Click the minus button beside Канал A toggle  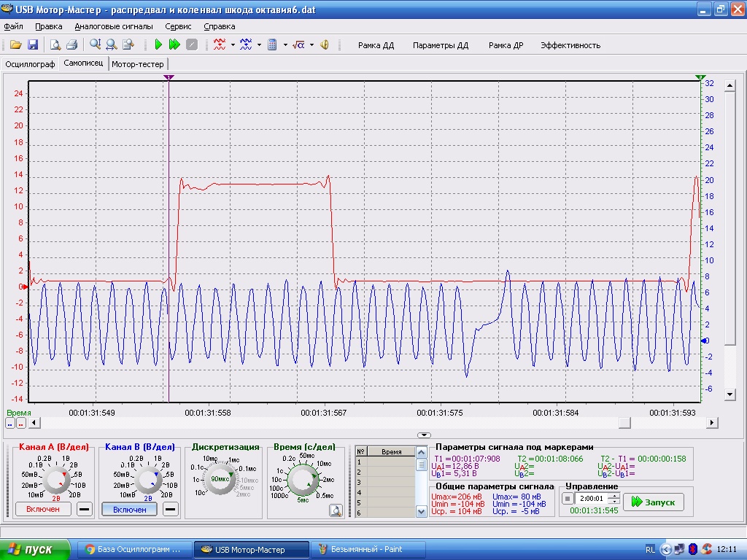click(x=85, y=510)
